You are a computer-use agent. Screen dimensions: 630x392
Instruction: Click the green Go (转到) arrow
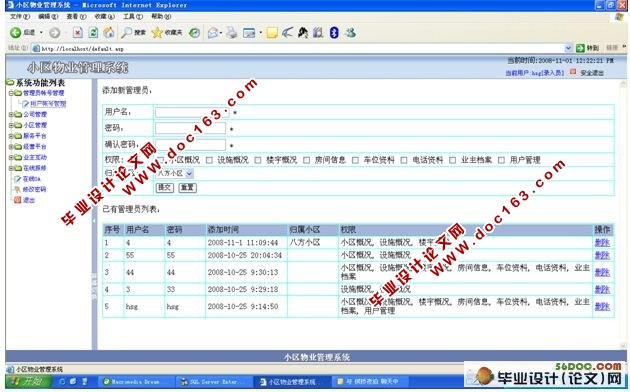click(580, 48)
